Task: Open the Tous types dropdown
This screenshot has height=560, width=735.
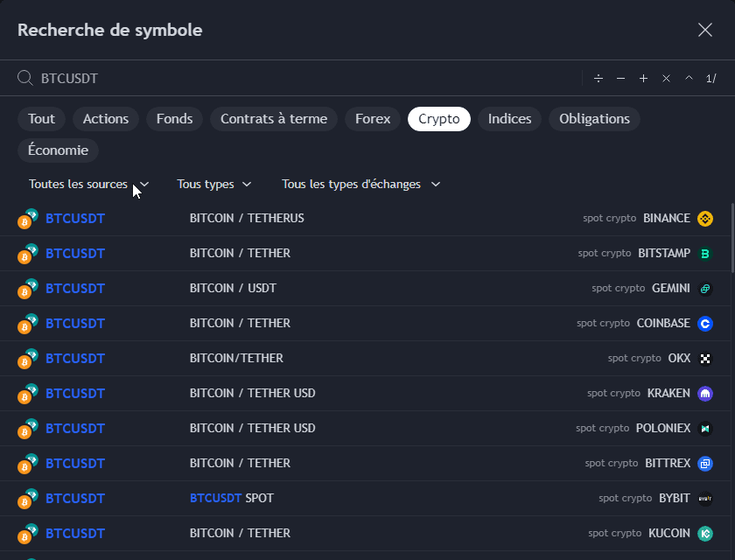Action: 214,185
